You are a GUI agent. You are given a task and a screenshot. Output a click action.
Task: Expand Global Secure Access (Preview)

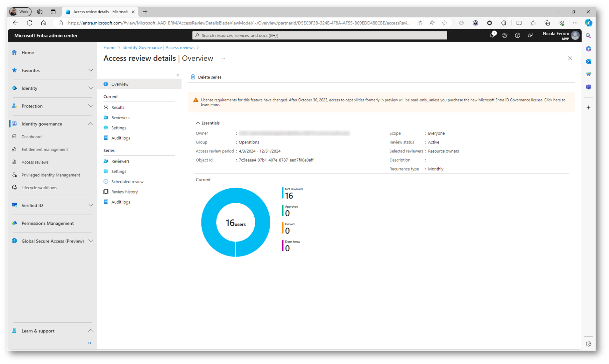coord(90,241)
